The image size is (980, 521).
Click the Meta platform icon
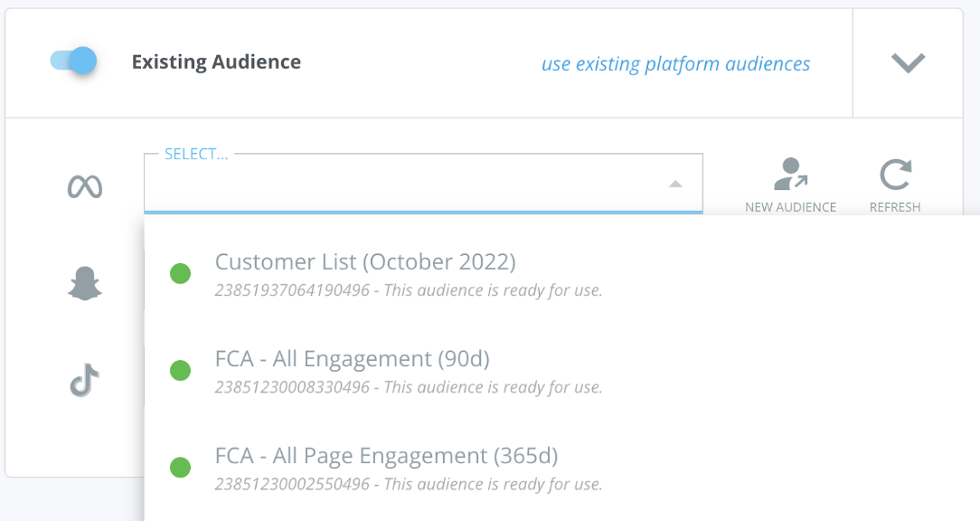(x=85, y=186)
